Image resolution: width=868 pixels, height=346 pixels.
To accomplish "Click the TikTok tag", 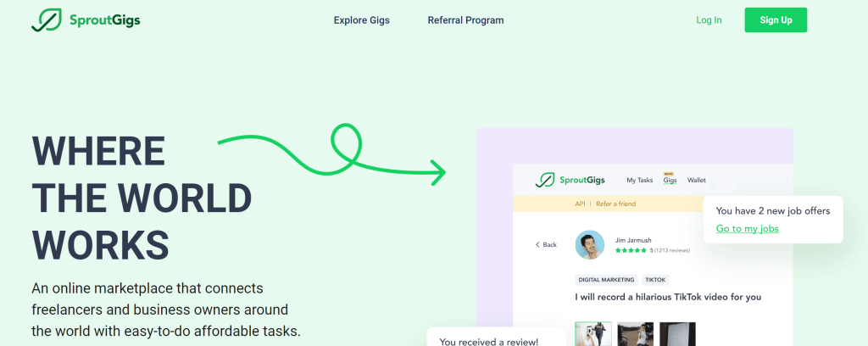I will 655,279.
